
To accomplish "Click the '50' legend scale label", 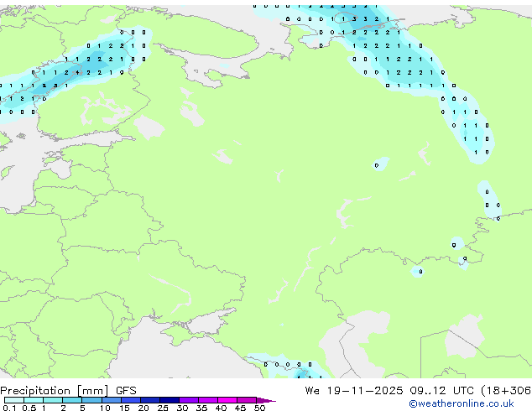I will click(x=259, y=408).
